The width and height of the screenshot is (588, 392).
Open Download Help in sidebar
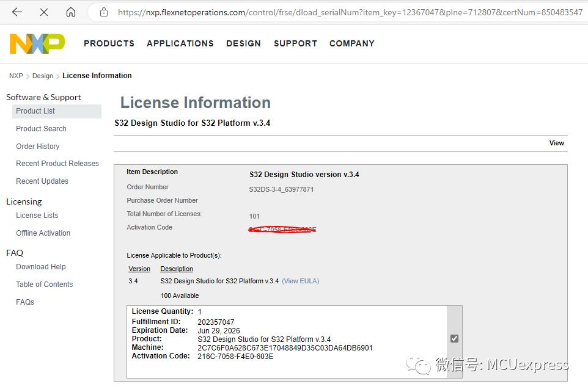click(41, 267)
